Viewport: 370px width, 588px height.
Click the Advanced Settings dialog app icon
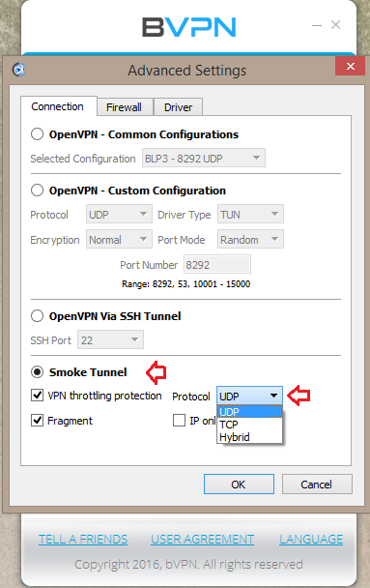(x=18, y=70)
